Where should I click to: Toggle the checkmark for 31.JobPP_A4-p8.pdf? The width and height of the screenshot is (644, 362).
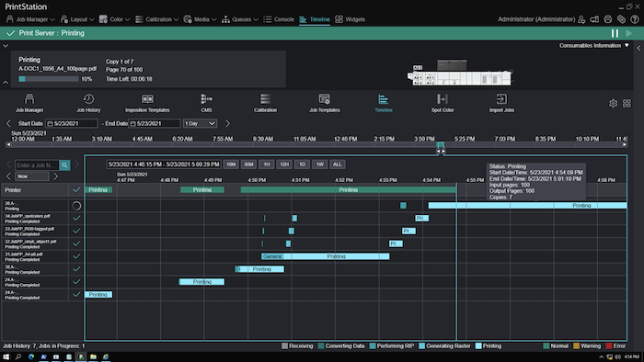point(76,256)
